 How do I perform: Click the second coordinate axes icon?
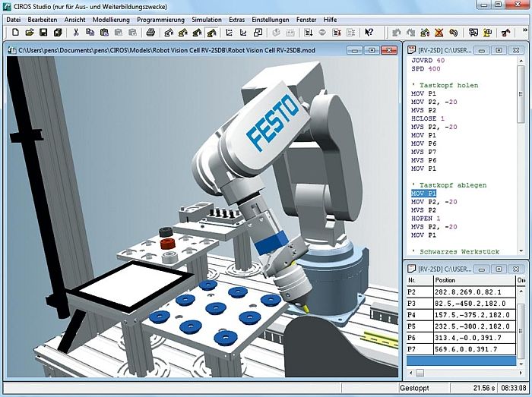pyautogui.click(x=243, y=33)
